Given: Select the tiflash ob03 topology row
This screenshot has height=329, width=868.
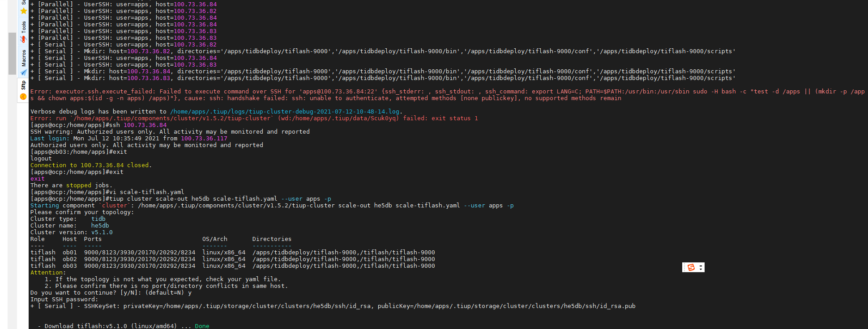Looking at the screenshot, I should (x=232, y=266).
